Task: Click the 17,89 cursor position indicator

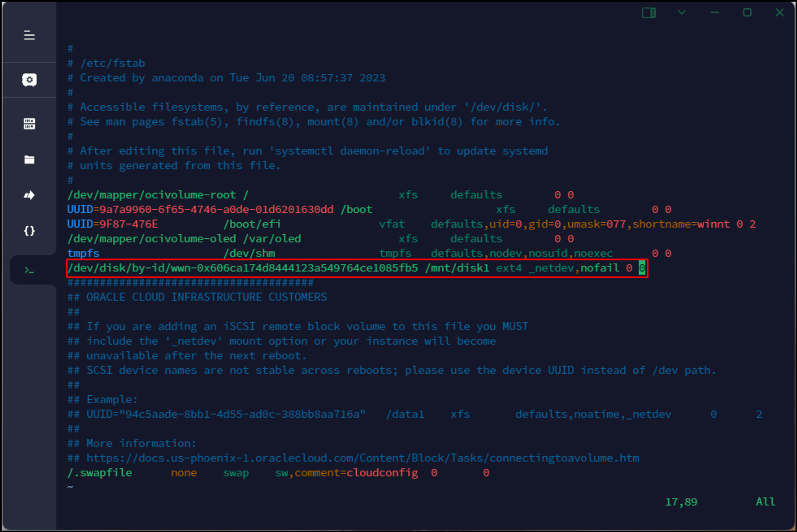Action: [681, 502]
